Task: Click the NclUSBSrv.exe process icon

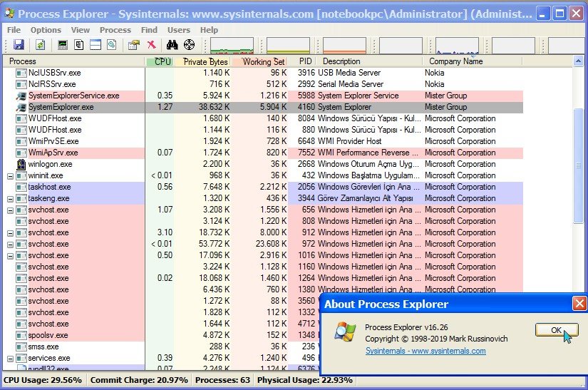Action: pos(21,73)
